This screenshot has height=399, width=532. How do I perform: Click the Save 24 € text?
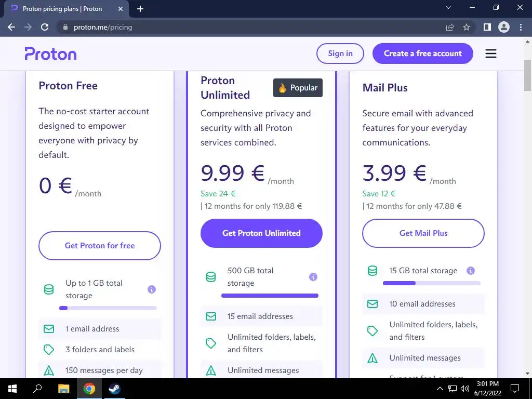[218, 194]
